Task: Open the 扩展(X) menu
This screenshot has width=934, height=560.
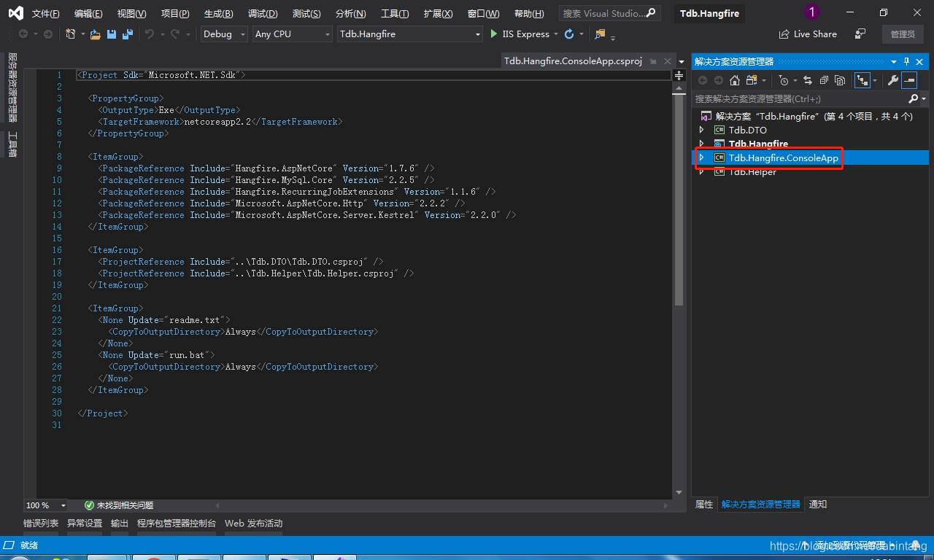Action: (x=438, y=14)
